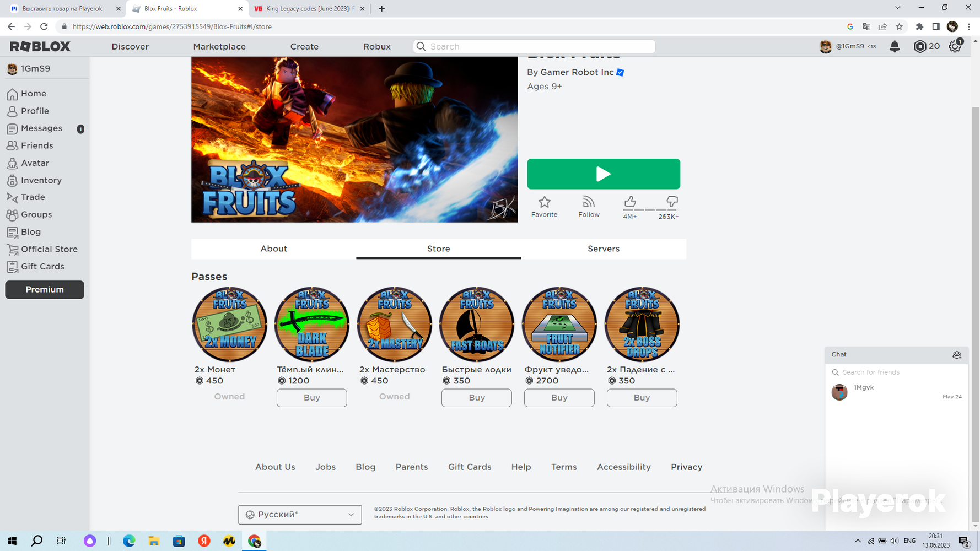Open the settings gear in header
Image resolution: width=980 pixels, height=551 pixels.
(x=955, y=47)
